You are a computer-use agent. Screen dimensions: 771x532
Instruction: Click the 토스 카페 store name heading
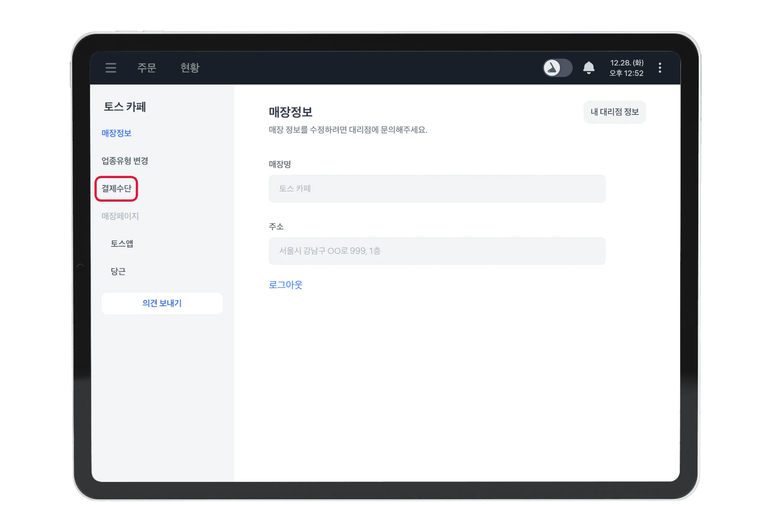(125, 107)
